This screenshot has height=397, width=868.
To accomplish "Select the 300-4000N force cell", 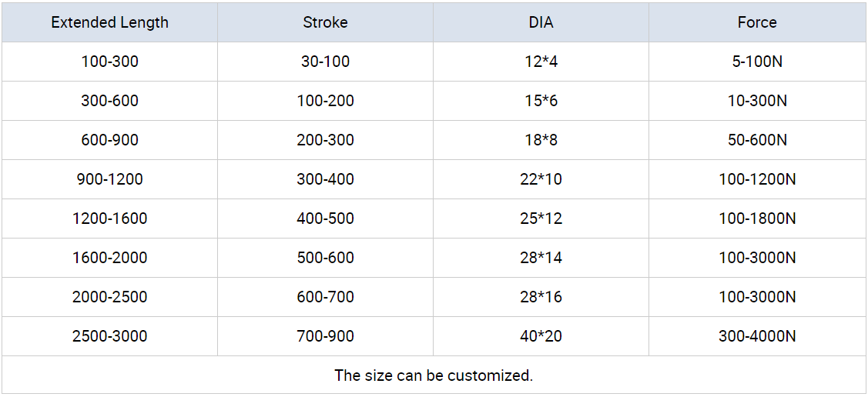I will 757,336.
